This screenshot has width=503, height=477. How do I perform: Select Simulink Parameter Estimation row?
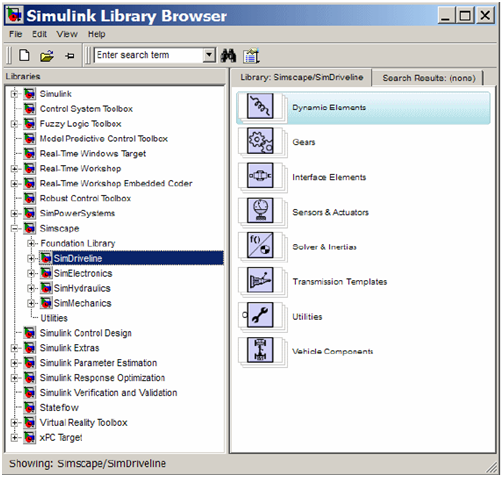(x=98, y=363)
